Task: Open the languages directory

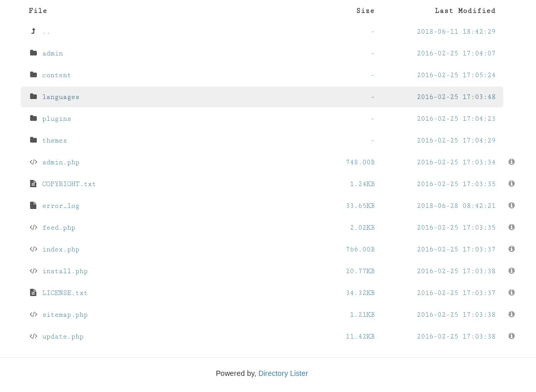Action: [61, 97]
